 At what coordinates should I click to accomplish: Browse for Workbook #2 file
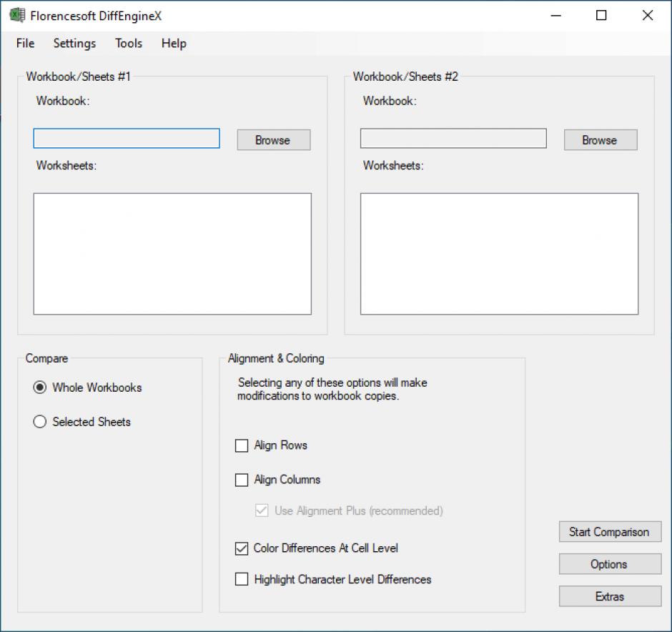[601, 140]
